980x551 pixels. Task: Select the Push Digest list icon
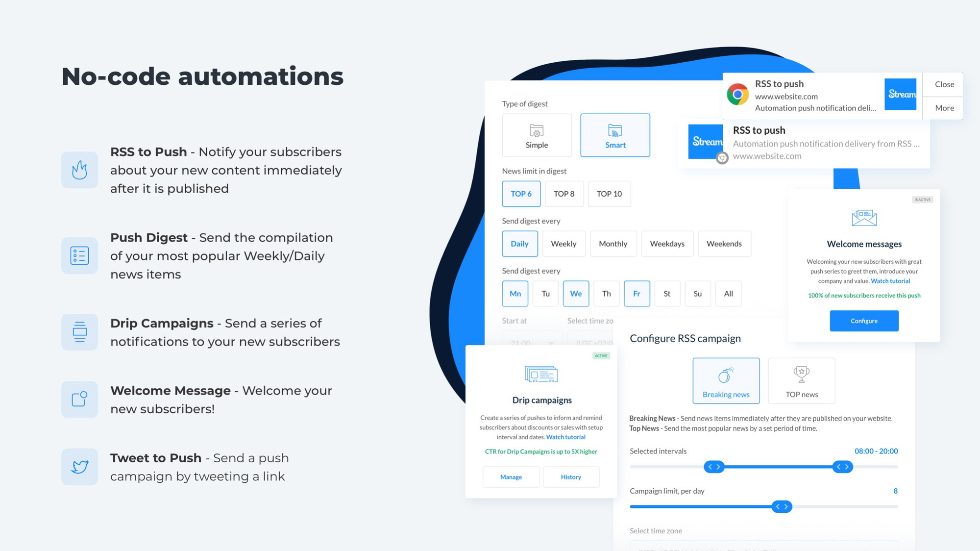tap(79, 254)
